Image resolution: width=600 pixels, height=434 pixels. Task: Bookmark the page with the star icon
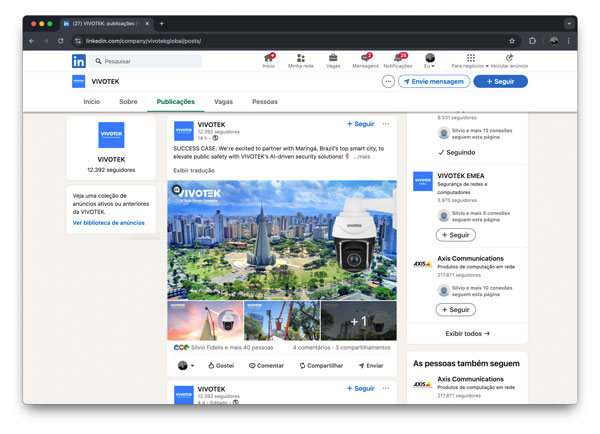(x=512, y=41)
